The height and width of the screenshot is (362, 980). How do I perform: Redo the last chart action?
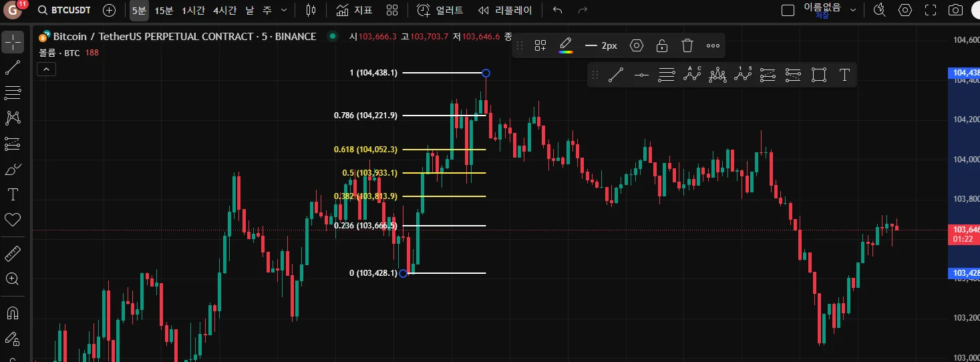tap(583, 10)
